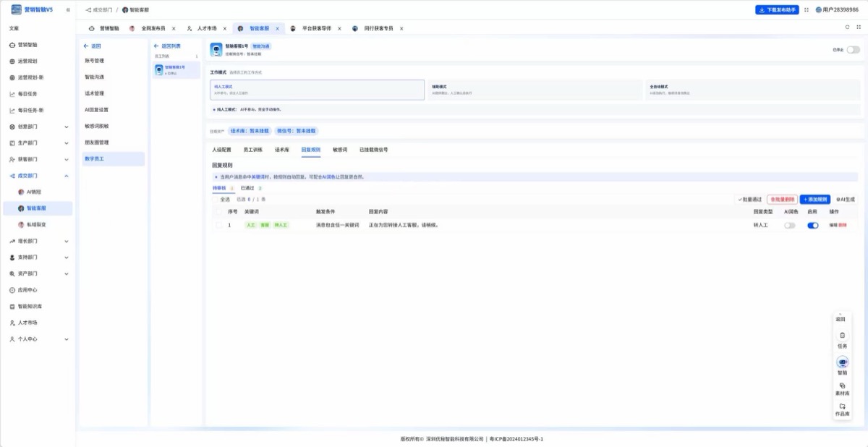Close the 平台获客导师 tab
This screenshot has height=447, width=868.
click(x=340, y=28)
